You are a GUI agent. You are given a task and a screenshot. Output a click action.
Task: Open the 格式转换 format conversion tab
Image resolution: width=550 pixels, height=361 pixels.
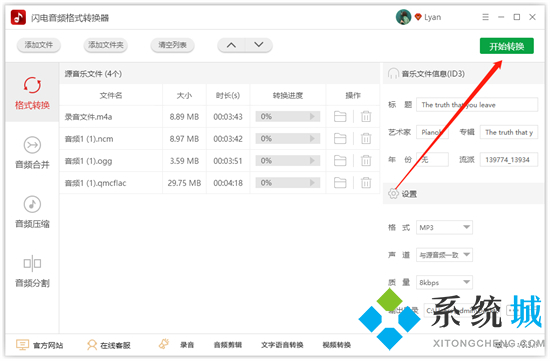(32, 93)
